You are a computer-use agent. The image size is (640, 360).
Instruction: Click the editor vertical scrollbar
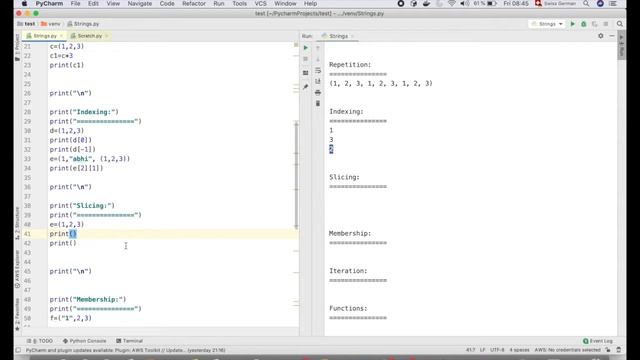296,175
